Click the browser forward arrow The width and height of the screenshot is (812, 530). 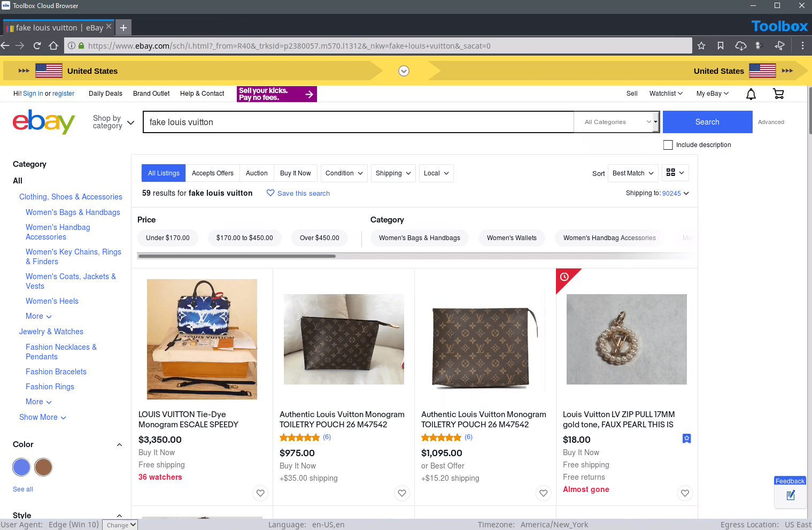point(20,46)
